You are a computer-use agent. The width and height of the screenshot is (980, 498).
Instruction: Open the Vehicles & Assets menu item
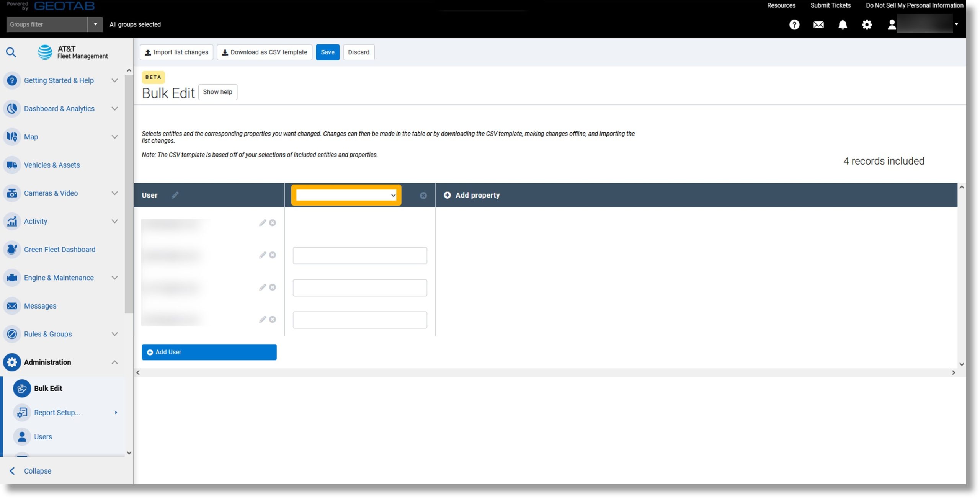point(52,165)
